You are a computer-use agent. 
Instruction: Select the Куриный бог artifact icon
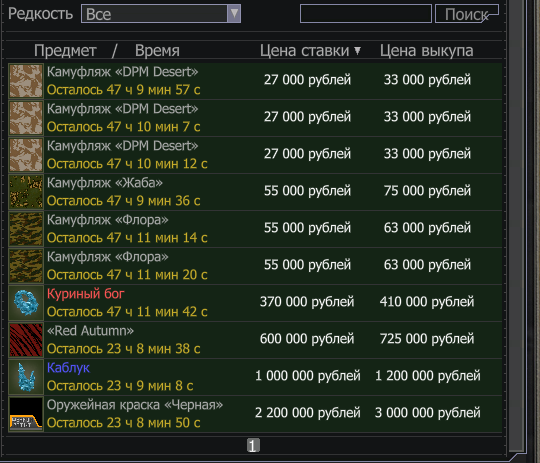(26, 303)
